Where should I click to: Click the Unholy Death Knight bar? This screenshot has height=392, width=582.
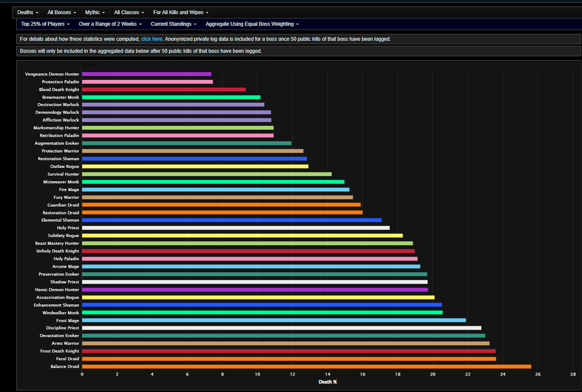[248, 251]
